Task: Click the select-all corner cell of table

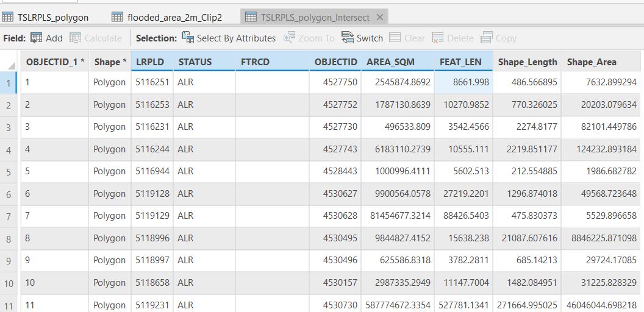Action: pos(9,62)
